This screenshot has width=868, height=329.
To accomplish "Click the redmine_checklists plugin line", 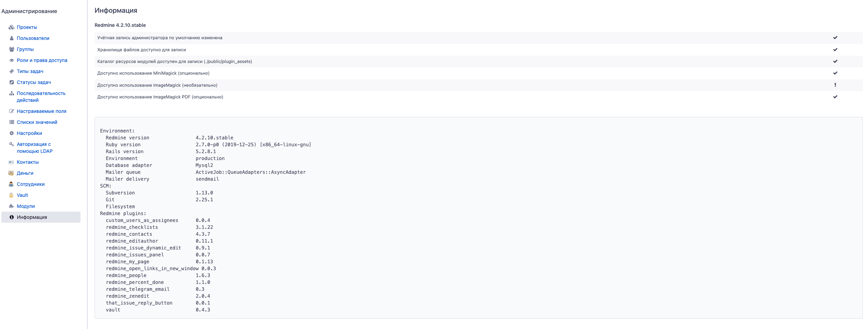I will point(160,227).
